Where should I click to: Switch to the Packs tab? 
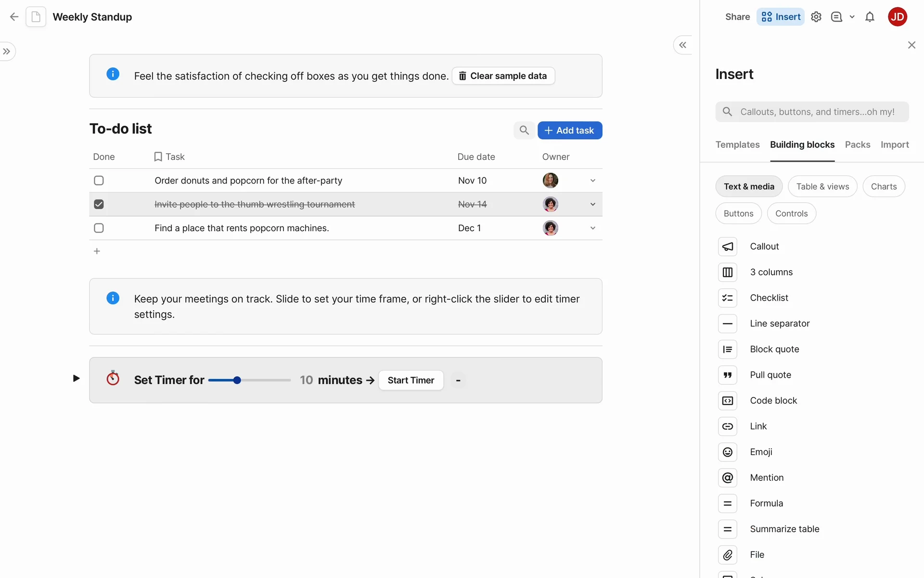[857, 144]
